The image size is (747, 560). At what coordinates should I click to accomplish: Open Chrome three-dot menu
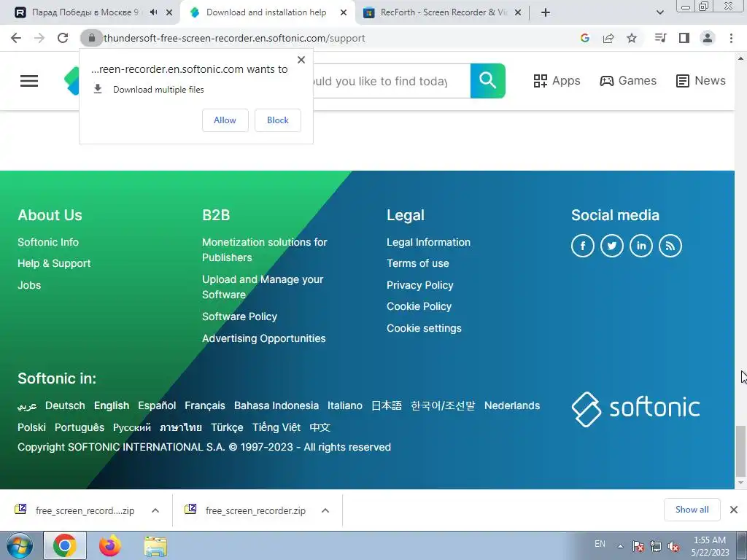[731, 38]
